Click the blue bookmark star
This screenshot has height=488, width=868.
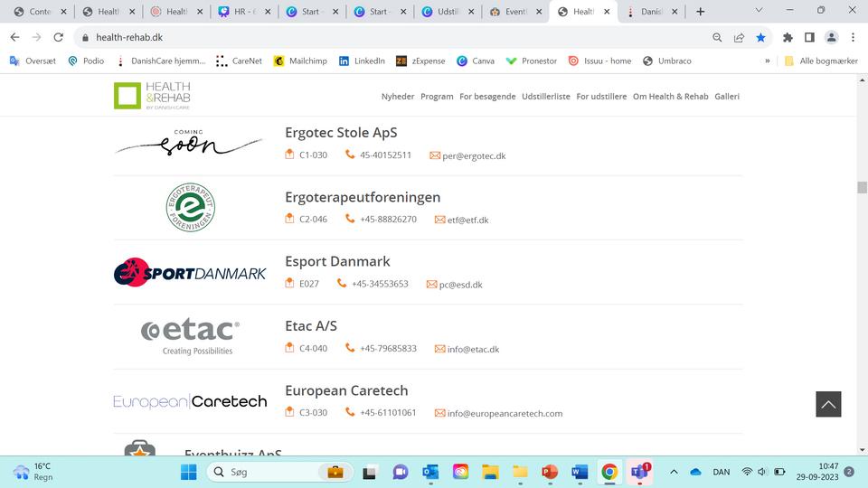tap(760, 38)
